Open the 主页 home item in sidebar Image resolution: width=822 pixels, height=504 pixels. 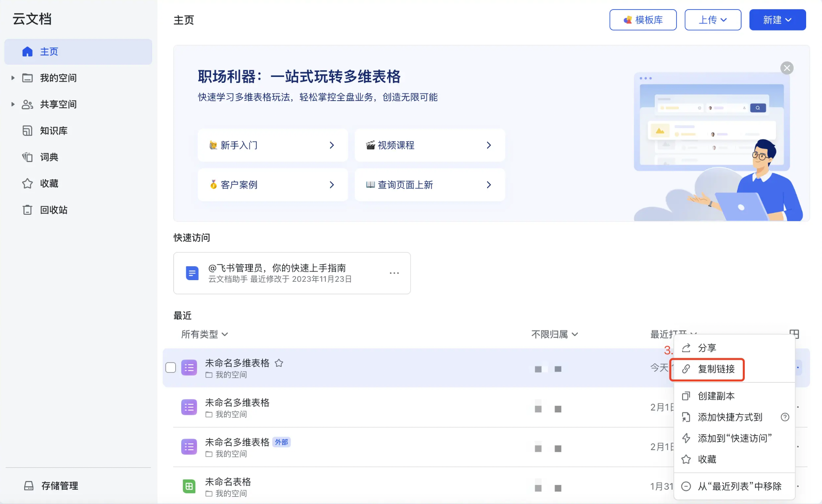(x=78, y=52)
